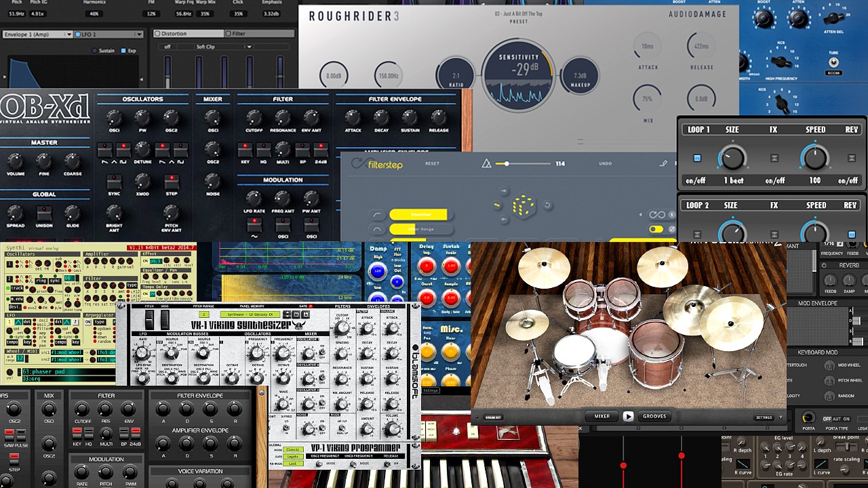The height and width of the screenshot is (488, 868).
Task: Click the Random icon in Keyboard Mod
Action: (829, 396)
